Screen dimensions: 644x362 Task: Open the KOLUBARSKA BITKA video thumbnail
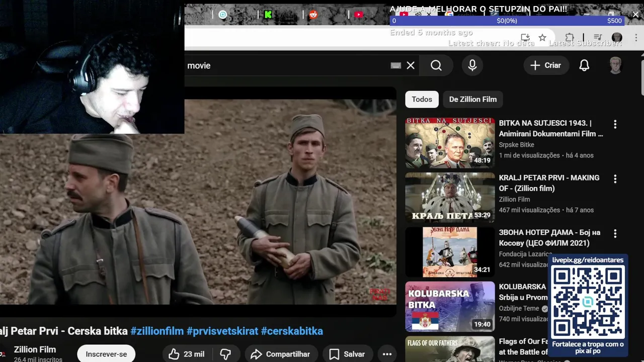450,307
